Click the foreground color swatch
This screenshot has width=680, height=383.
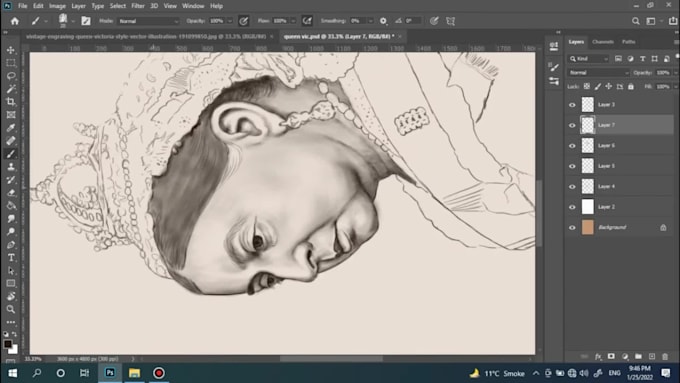[x=7, y=344]
